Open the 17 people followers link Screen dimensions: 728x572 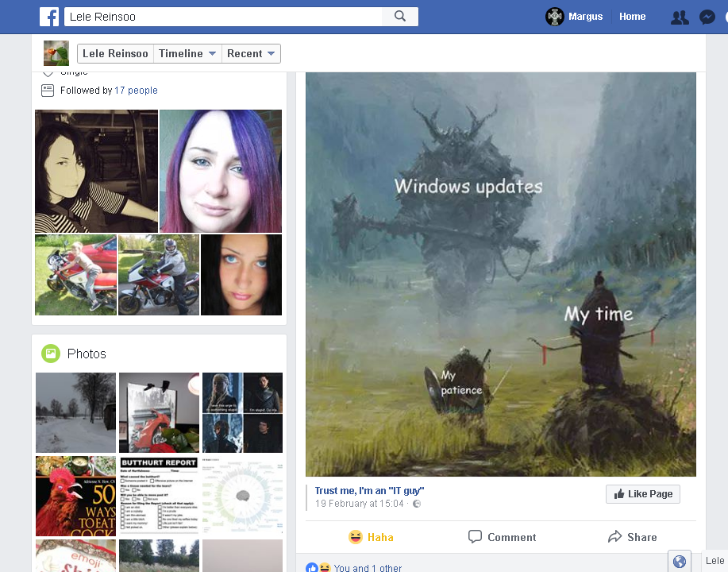click(136, 90)
